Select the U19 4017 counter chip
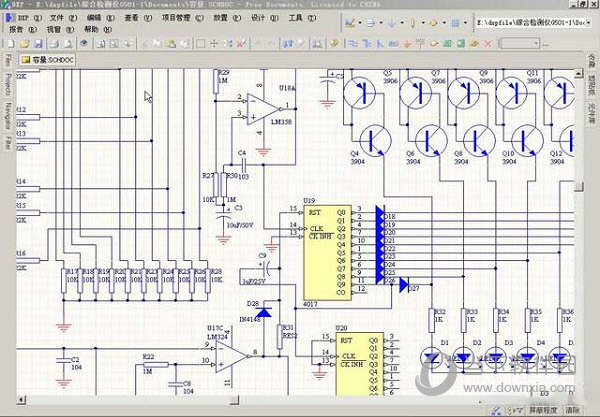Image resolution: width=600 pixels, height=417 pixels. click(x=327, y=252)
